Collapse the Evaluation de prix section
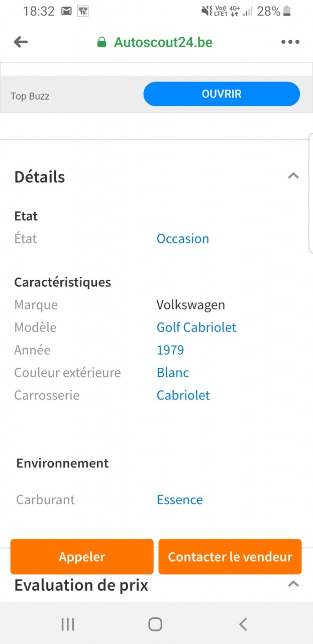The width and height of the screenshot is (313, 644). click(293, 584)
